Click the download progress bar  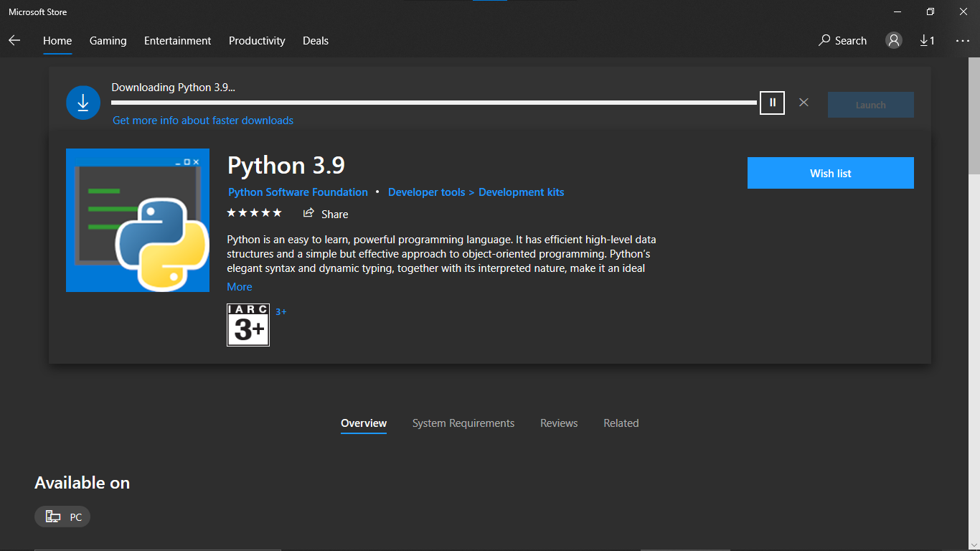[x=433, y=103]
